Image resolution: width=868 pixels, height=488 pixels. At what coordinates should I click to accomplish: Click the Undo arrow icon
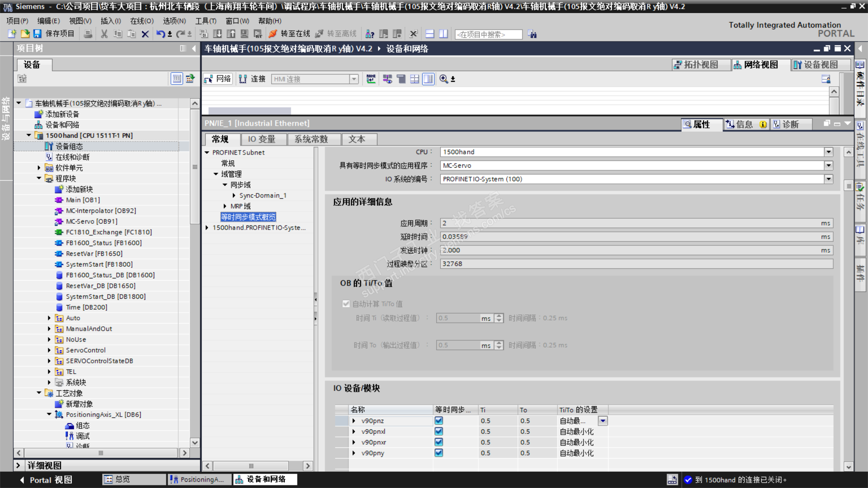pyautogui.click(x=160, y=34)
